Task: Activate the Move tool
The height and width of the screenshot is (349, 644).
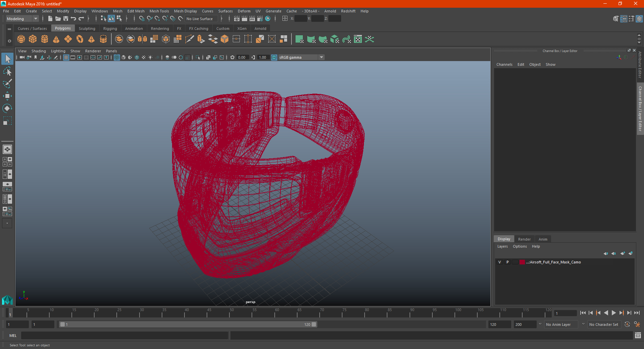Action: click(x=7, y=96)
